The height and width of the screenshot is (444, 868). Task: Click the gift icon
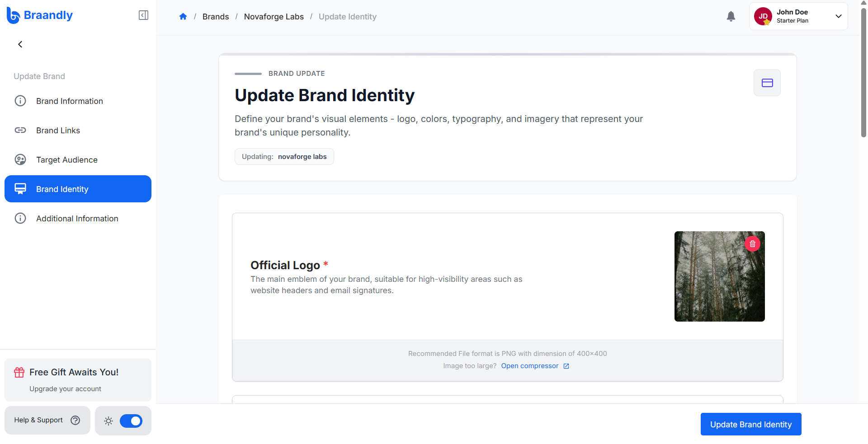click(x=19, y=372)
